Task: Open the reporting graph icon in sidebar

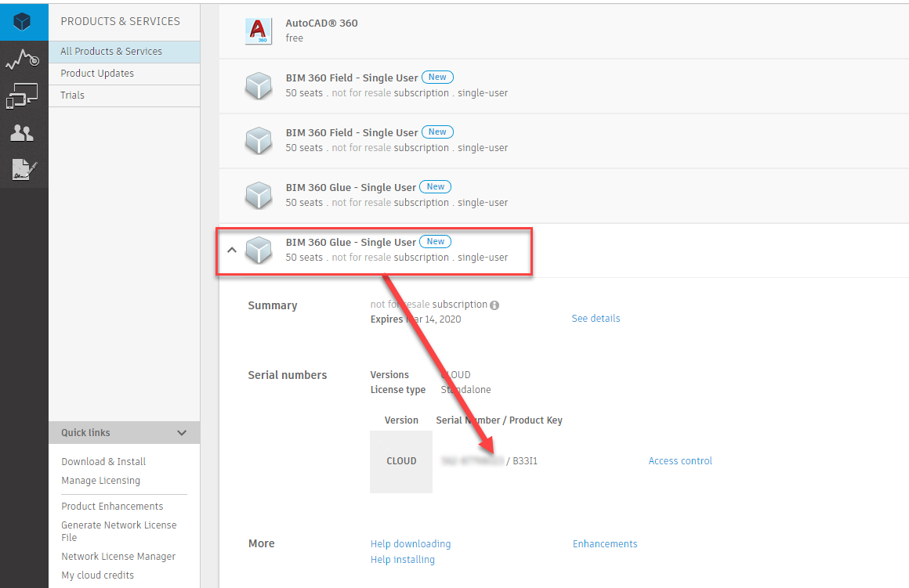Action: (x=22, y=59)
